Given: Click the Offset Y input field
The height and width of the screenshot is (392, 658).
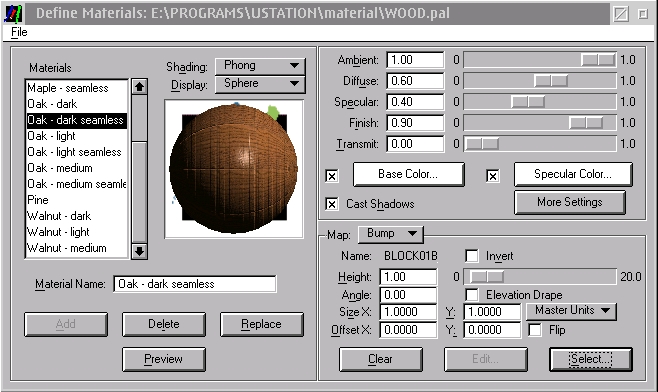Looking at the screenshot, I should point(492,330).
